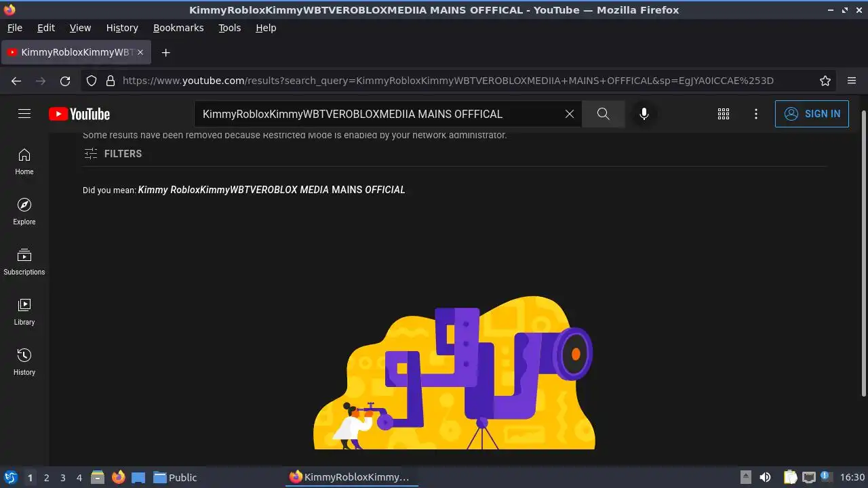
Task: Open the volume control tray icon
Action: click(x=765, y=477)
